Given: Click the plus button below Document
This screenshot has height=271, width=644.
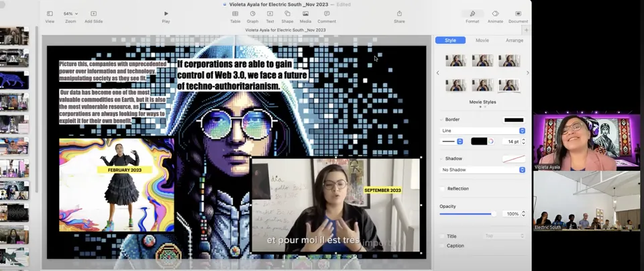Looking at the screenshot, I should point(526,30).
